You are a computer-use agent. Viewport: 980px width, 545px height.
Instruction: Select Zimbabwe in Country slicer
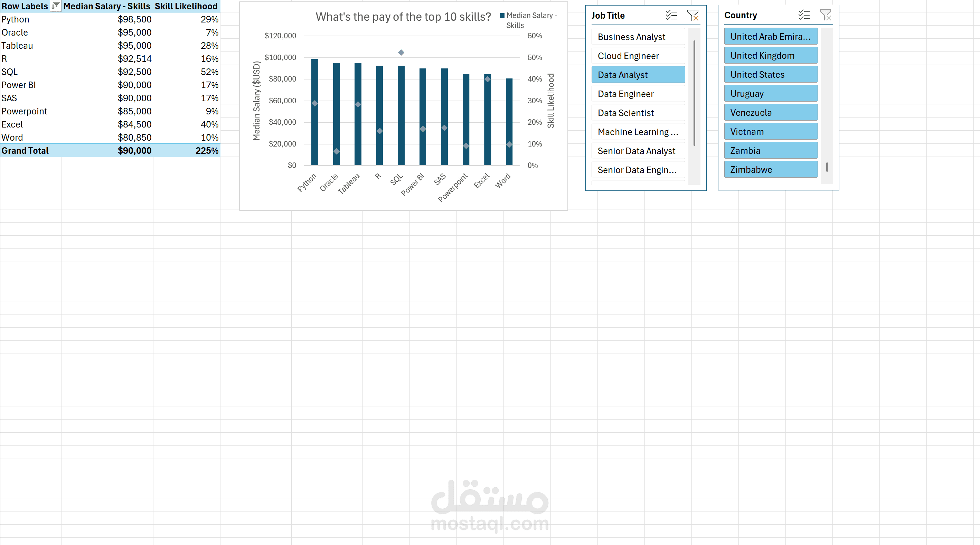pos(770,170)
